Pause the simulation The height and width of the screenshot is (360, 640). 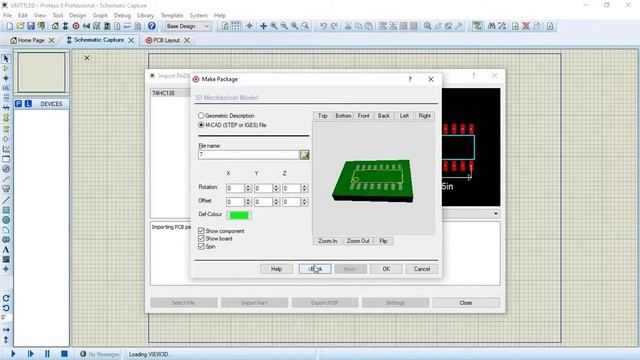click(47, 354)
